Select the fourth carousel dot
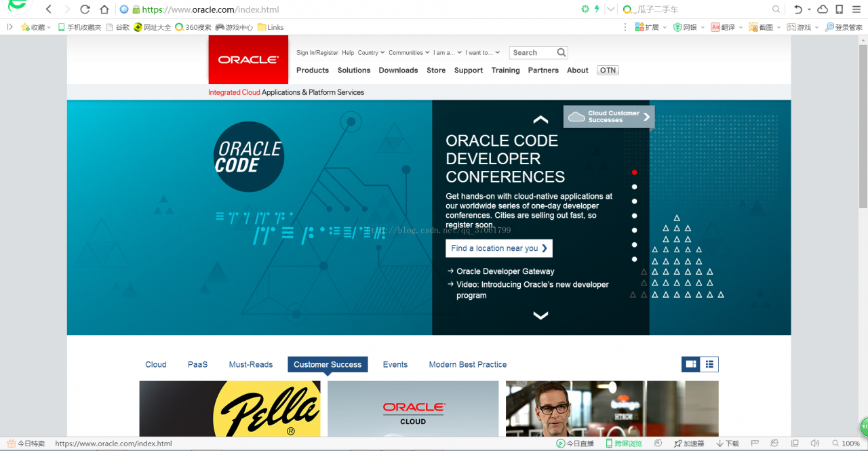Viewport: 868px width, 451px height. [x=634, y=216]
